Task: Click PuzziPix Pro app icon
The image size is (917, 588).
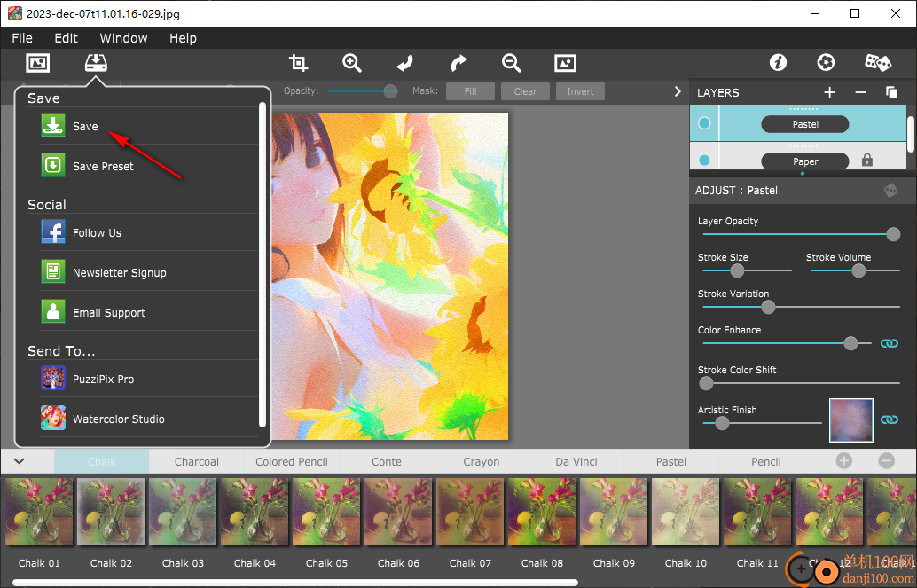Action: (x=53, y=379)
